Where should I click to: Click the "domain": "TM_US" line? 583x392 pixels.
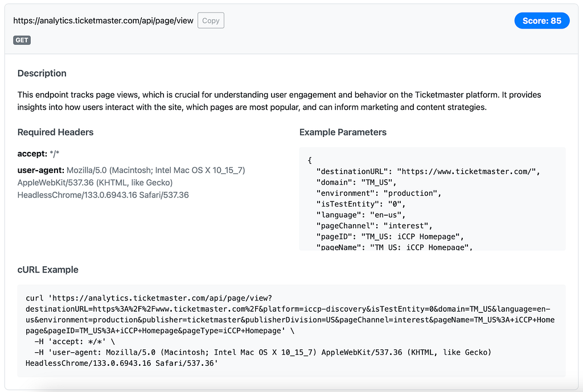click(x=356, y=182)
